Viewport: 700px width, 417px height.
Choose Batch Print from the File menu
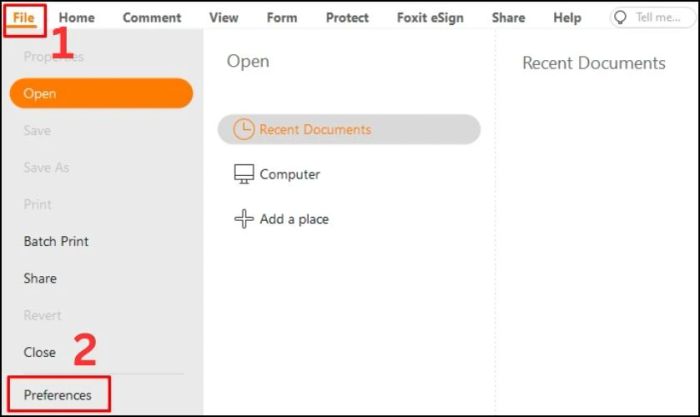click(56, 242)
